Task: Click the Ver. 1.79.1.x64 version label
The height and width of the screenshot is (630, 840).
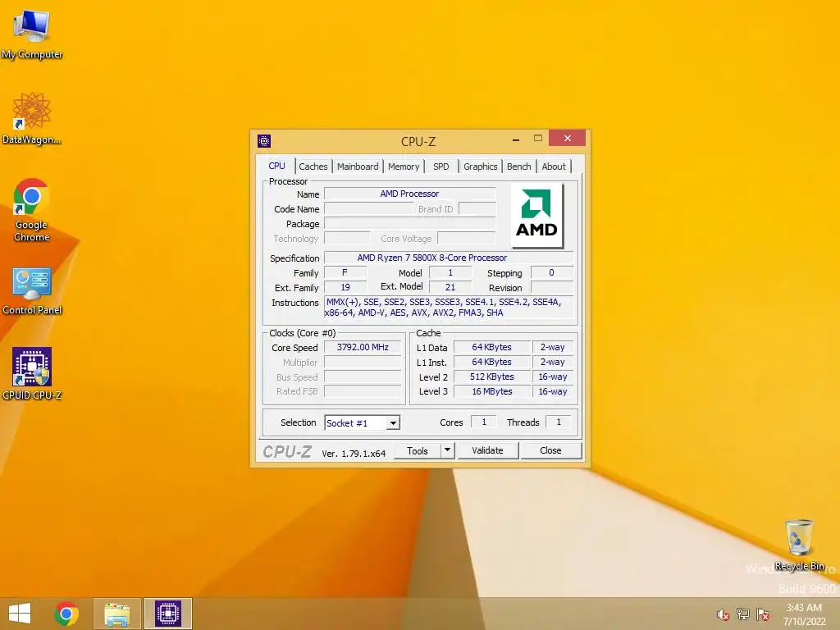Action: pyautogui.click(x=354, y=454)
